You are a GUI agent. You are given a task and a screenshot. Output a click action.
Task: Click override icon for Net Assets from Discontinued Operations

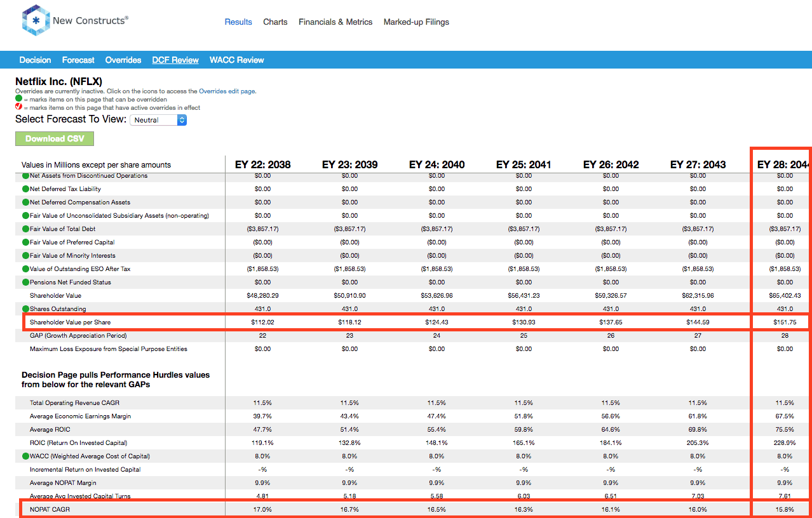(x=26, y=176)
